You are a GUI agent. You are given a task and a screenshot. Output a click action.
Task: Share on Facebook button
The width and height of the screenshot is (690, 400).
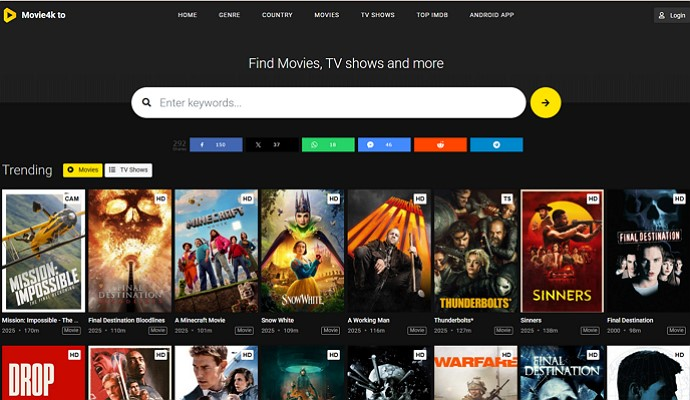click(215, 145)
